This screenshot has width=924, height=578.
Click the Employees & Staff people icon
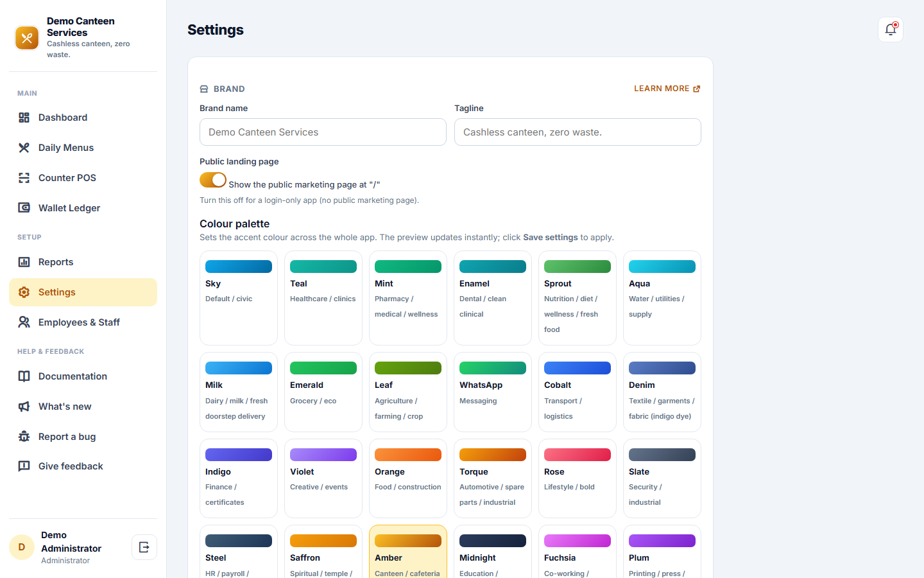tap(24, 322)
